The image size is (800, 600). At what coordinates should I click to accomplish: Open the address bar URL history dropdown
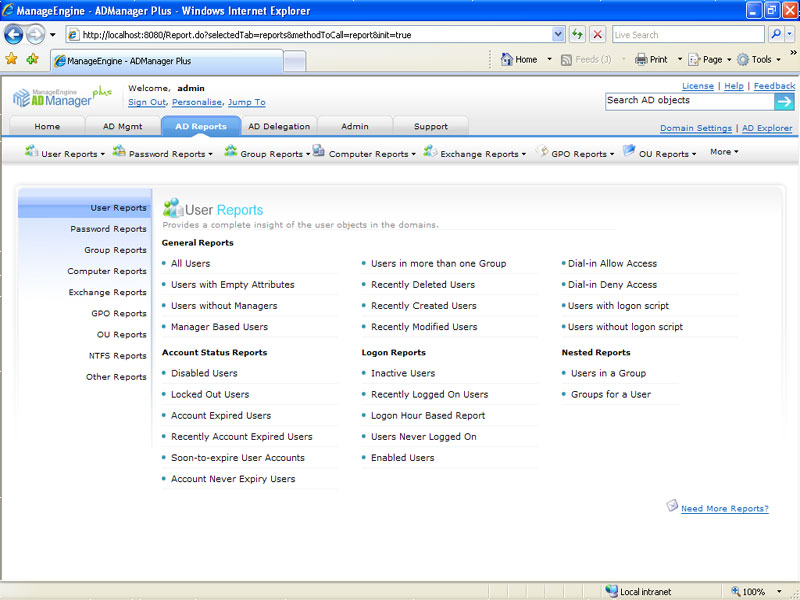[x=558, y=34]
